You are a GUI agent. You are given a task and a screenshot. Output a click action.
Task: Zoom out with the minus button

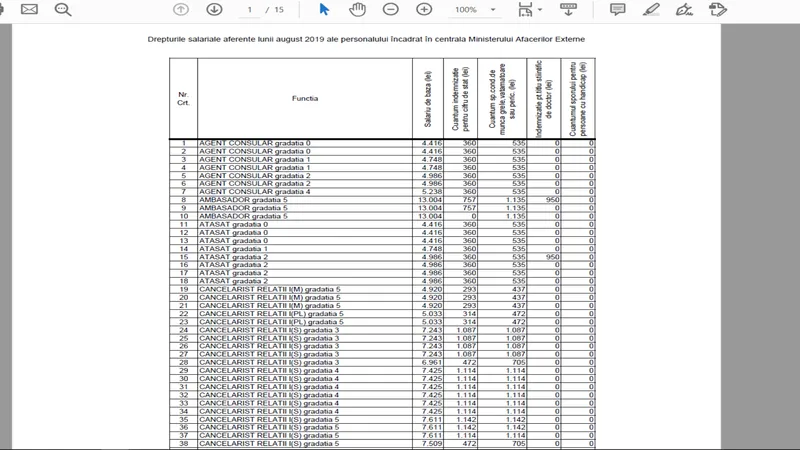pos(391,9)
